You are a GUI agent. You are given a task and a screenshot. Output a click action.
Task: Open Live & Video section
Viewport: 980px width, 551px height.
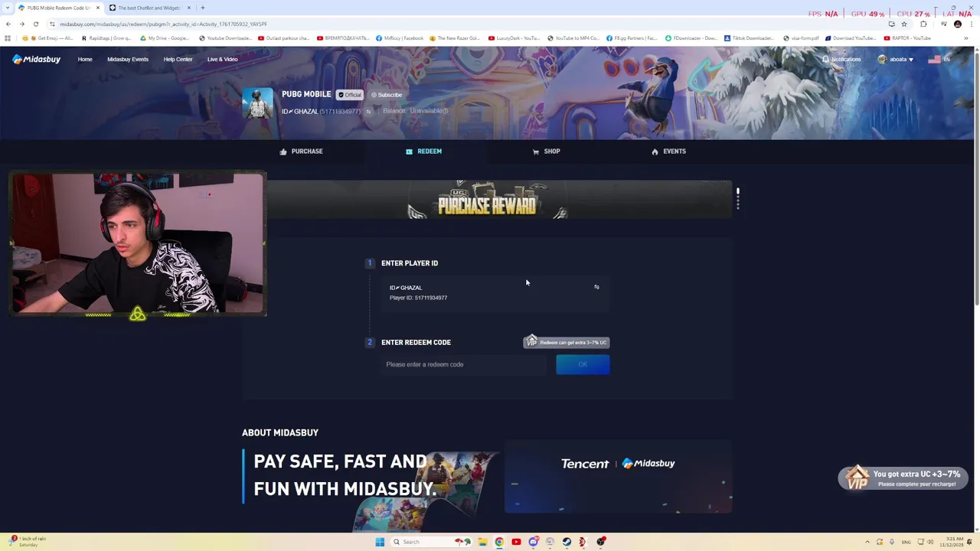click(222, 59)
